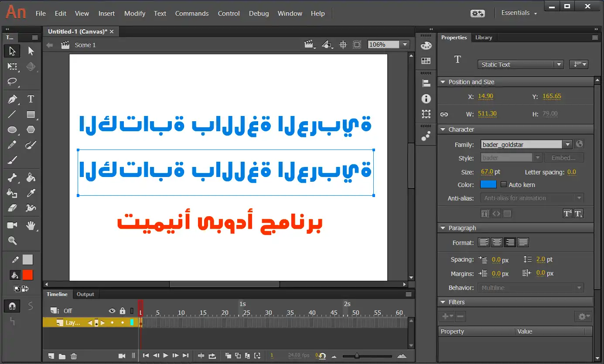This screenshot has width=604, height=364.
Task: Open the Color panel palette icon
Action: [x=426, y=45]
